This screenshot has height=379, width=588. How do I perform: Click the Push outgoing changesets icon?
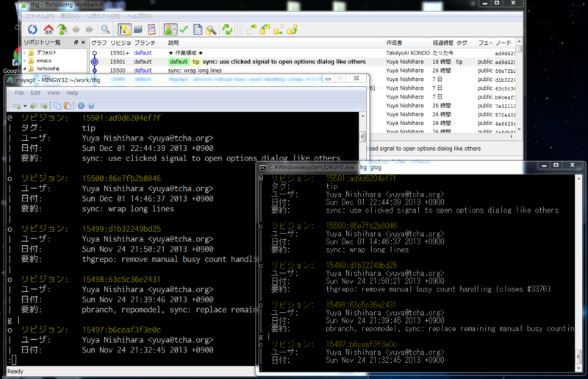tap(293, 29)
